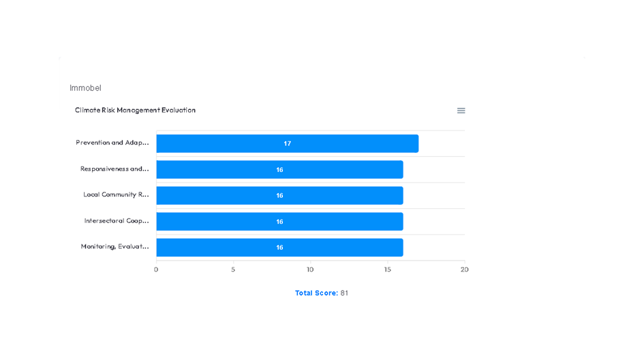Select the total score value 81
This screenshot has height=363, width=644.
(x=344, y=293)
